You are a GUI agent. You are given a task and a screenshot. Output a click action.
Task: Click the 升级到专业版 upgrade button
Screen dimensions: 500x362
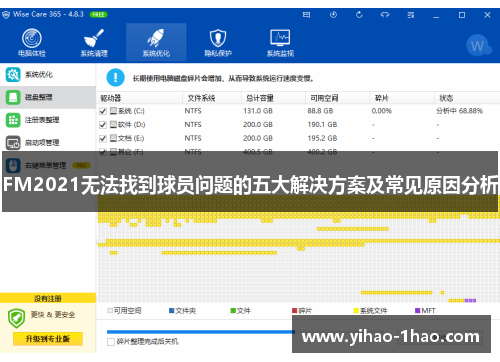48,339
